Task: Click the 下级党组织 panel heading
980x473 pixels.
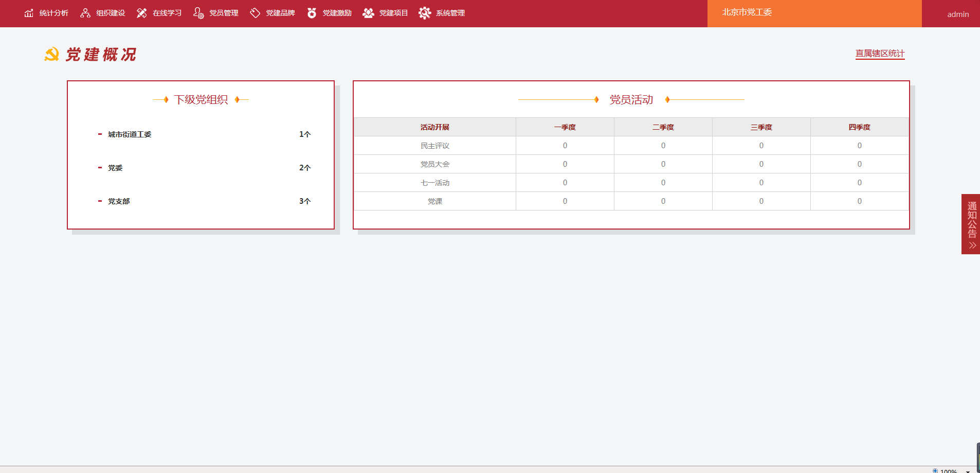Action: click(201, 99)
